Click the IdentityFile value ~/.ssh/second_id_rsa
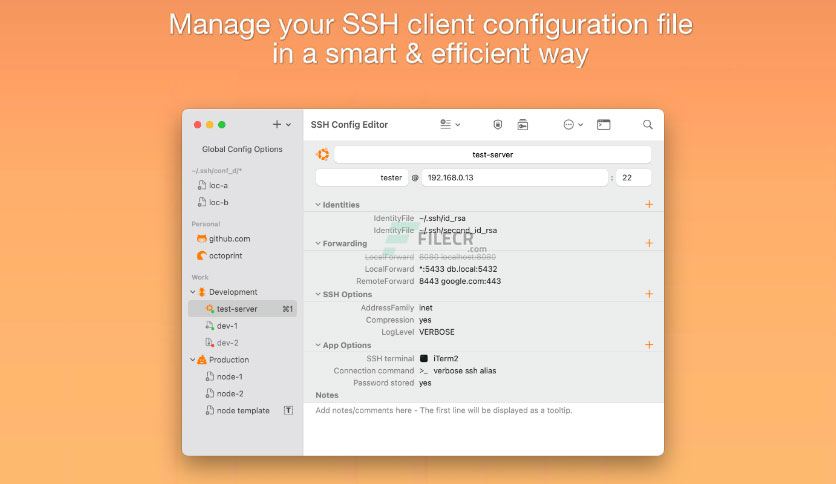This screenshot has height=484, width=836. (458, 230)
